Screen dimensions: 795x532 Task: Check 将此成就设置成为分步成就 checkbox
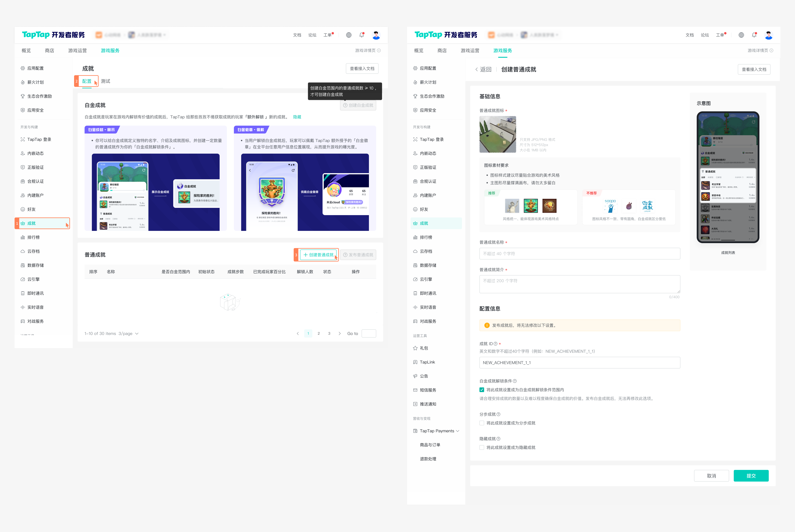click(x=482, y=423)
